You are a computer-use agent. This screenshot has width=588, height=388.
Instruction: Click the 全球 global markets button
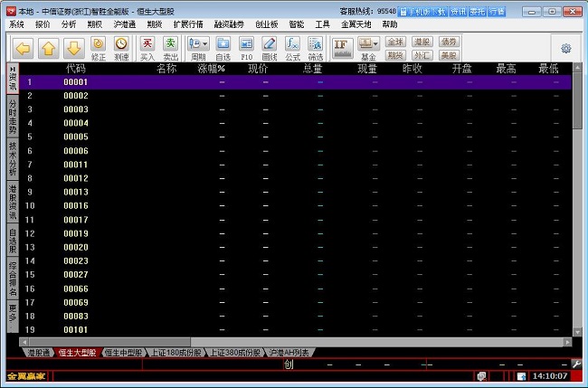point(395,42)
